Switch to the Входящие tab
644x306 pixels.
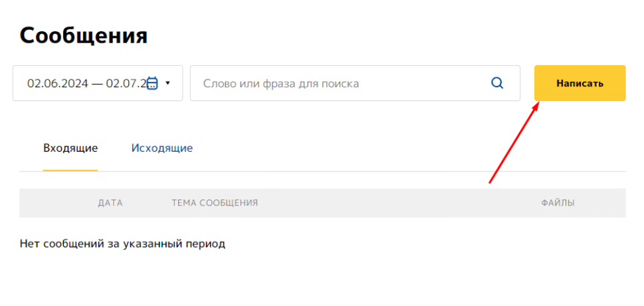[x=70, y=148]
